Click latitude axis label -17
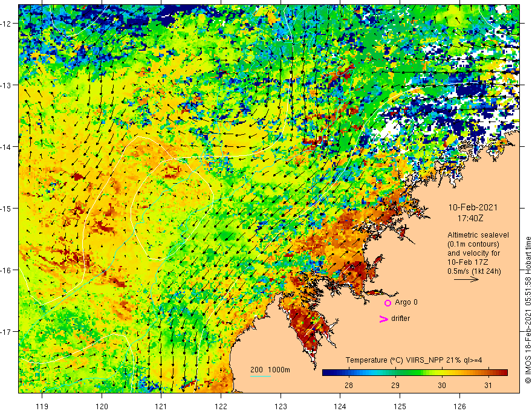Viewport: 532px width, 411px height. pos(7,331)
